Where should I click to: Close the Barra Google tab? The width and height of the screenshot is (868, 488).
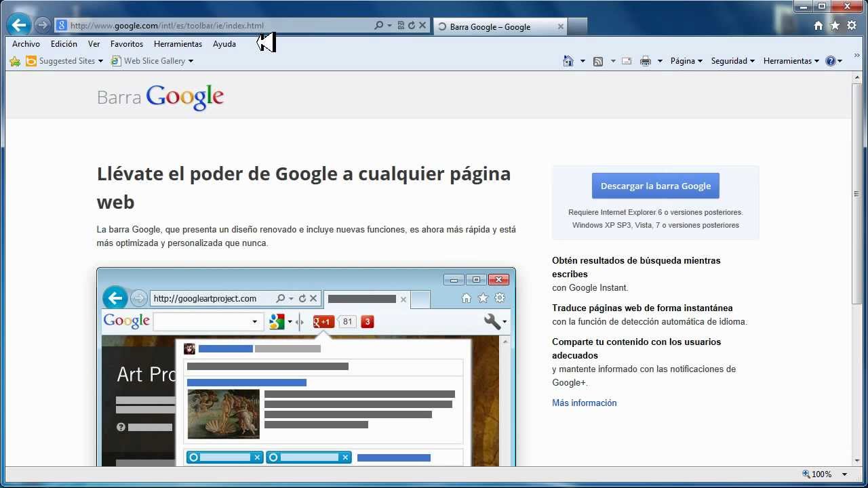tap(561, 26)
